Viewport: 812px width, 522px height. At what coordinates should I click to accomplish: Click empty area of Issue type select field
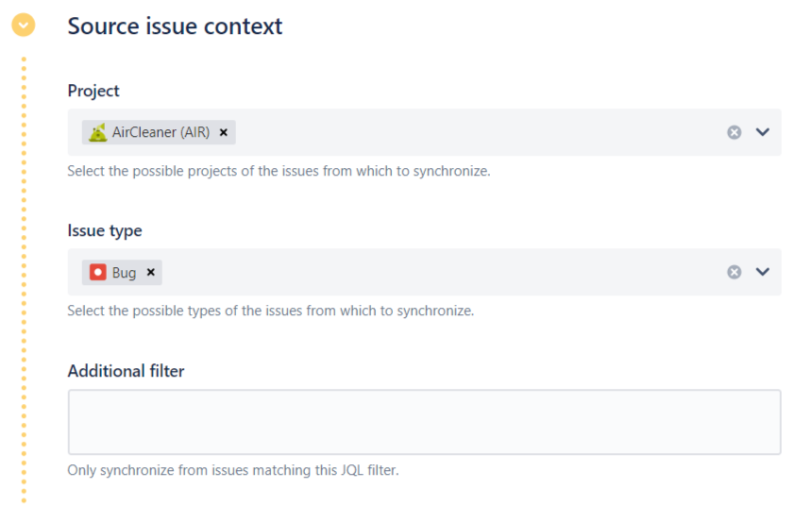click(444, 272)
